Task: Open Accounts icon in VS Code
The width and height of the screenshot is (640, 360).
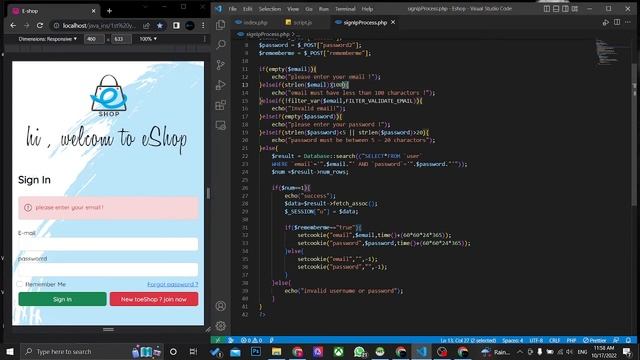Action: coord(221,306)
